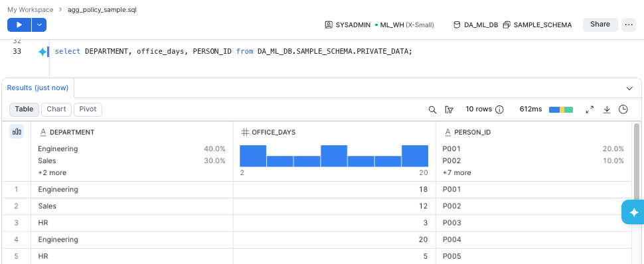This screenshot has height=264, width=644.
Task: Click the Share button
Action: (600, 25)
